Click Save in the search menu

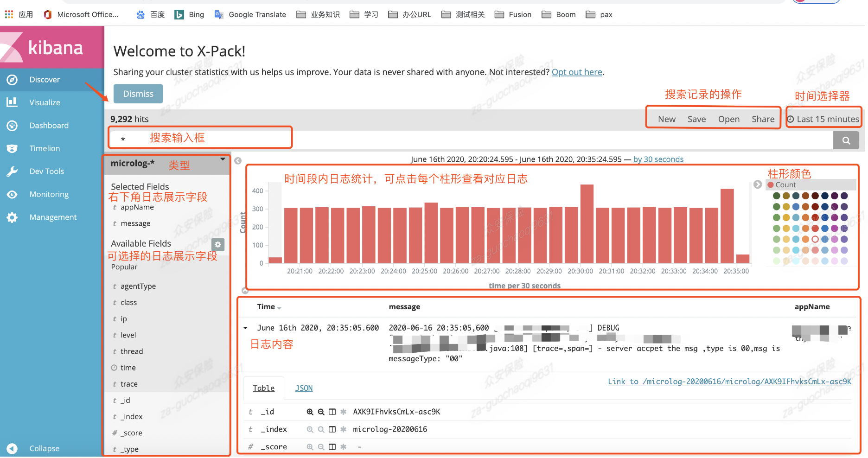(696, 119)
